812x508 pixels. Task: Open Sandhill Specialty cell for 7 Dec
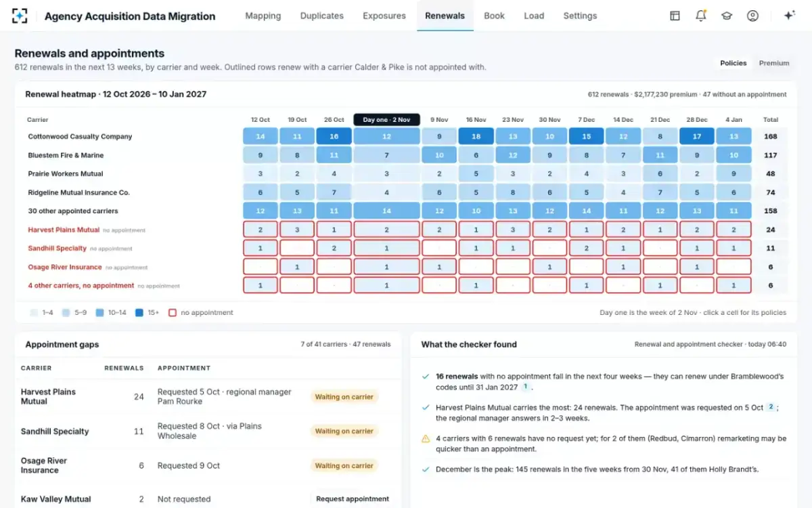click(x=586, y=248)
